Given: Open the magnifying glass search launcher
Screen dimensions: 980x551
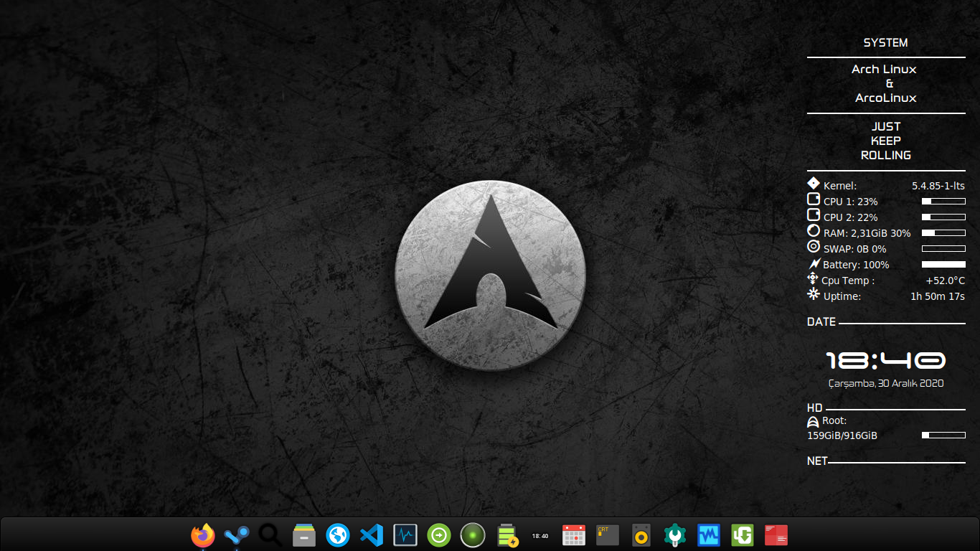Looking at the screenshot, I should coord(270,535).
